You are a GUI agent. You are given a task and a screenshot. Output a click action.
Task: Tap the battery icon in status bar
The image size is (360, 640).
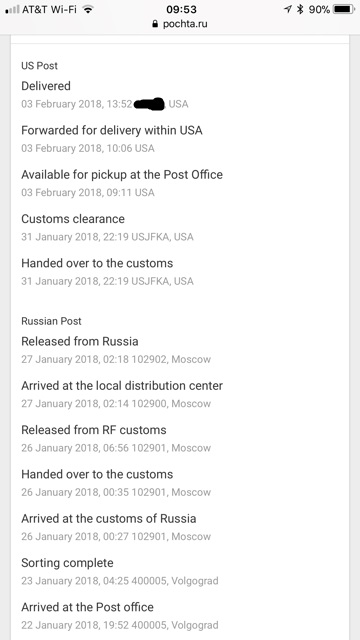click(344, 9)
